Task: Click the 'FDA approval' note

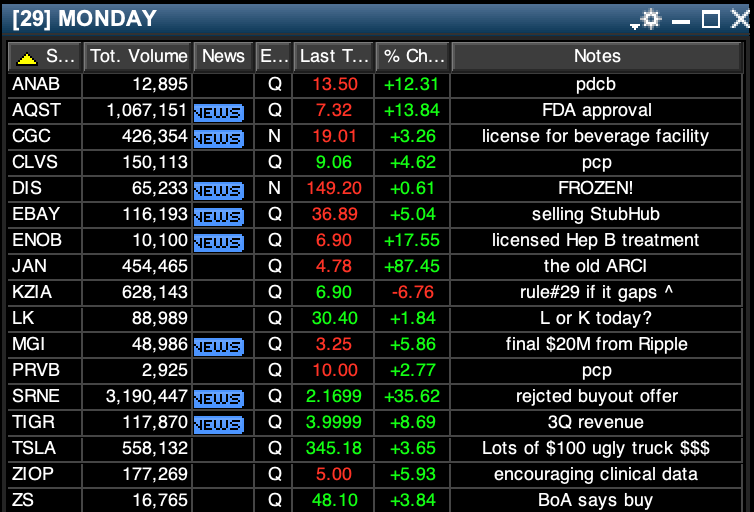Action: click(597, 111)
